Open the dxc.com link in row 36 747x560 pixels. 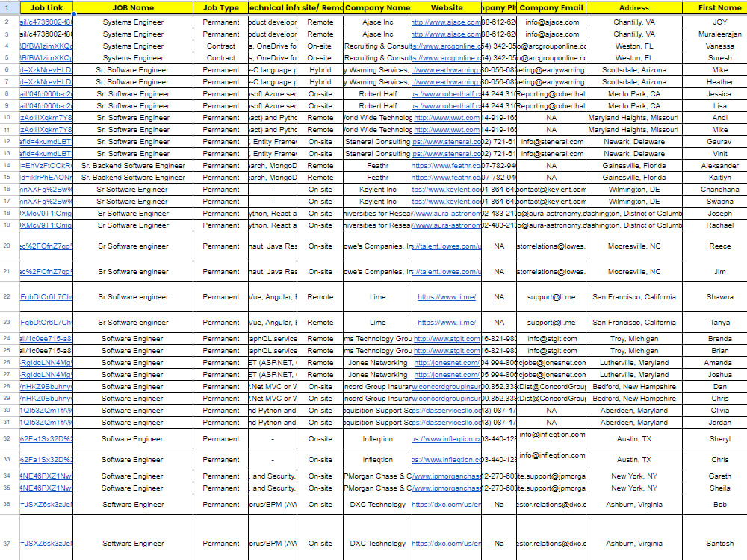tap(447, 505)
